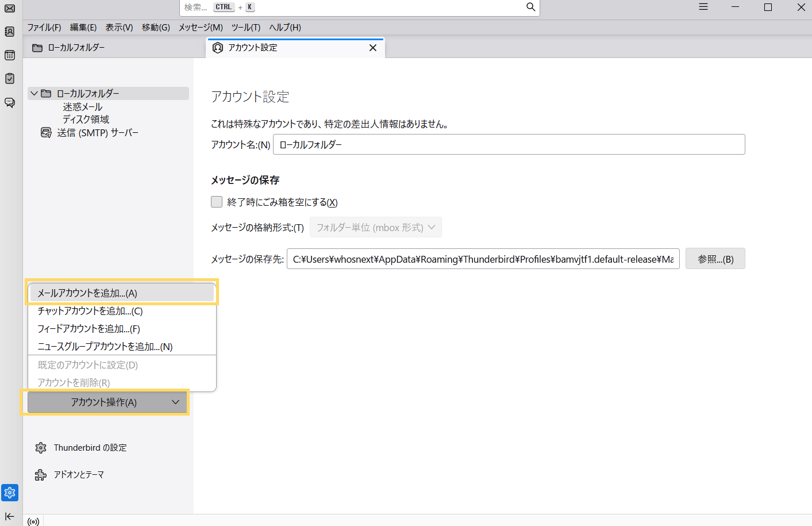The height and width of the screenshot is (526, 812).
Task: Open the Address Book sidebar icon
Action: [x=10, y=32]
